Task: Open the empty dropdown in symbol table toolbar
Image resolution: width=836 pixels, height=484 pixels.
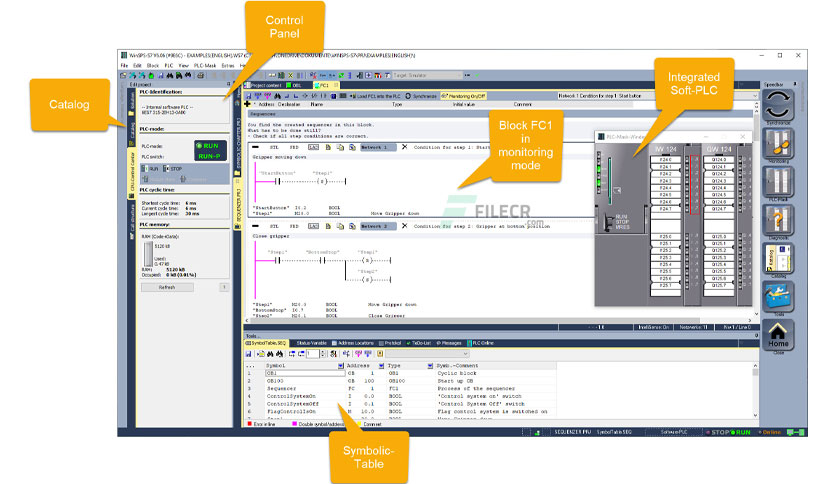Action: (428, 353)
